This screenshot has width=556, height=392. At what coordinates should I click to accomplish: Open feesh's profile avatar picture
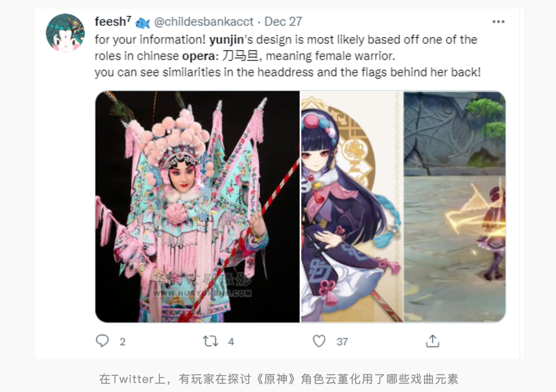[x=65, y=33]
